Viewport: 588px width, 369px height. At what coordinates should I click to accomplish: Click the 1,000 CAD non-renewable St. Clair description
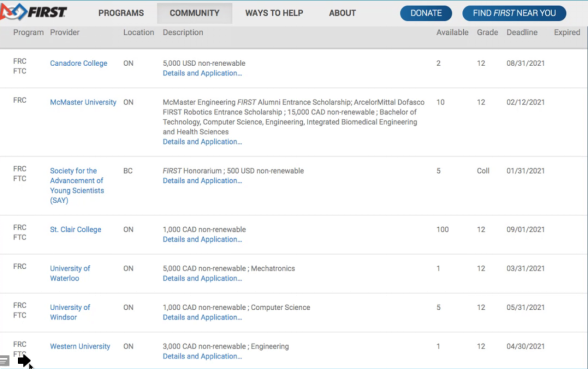pyautogui.click(x=204, y=229)
